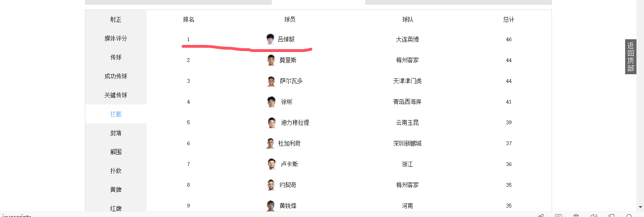Click the trash icon in status bar
644x217 pixels.
[x=576, y=216]
